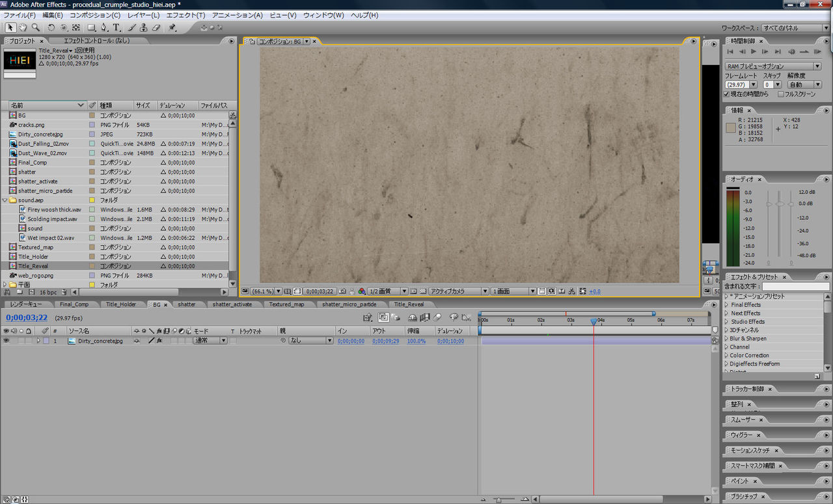Switch to the Final_Comp timeline tab
833x504 pixels.
[74, 304]
